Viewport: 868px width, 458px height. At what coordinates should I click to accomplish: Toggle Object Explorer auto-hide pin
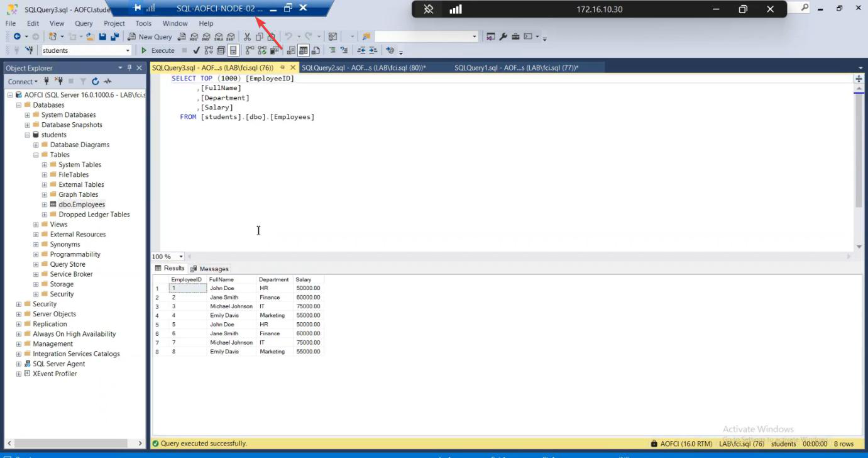129,67
